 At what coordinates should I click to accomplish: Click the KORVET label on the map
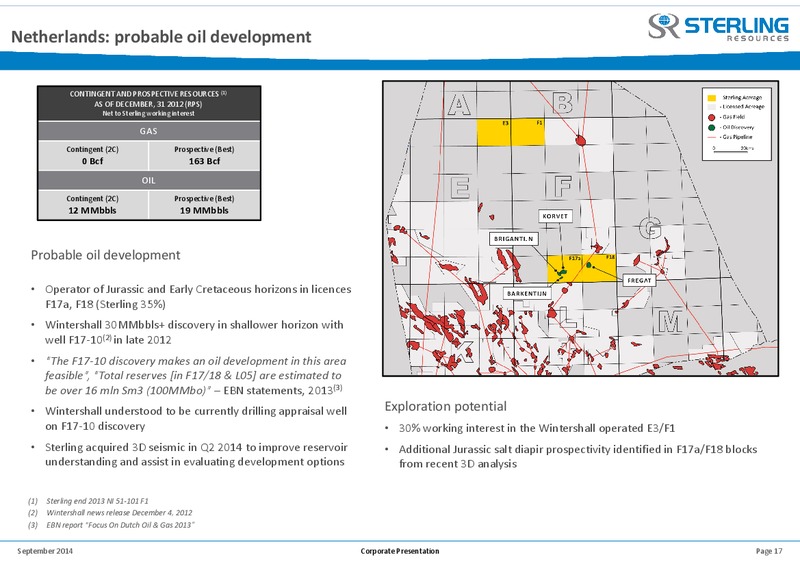pyautogui.click(x=555, y=216)
